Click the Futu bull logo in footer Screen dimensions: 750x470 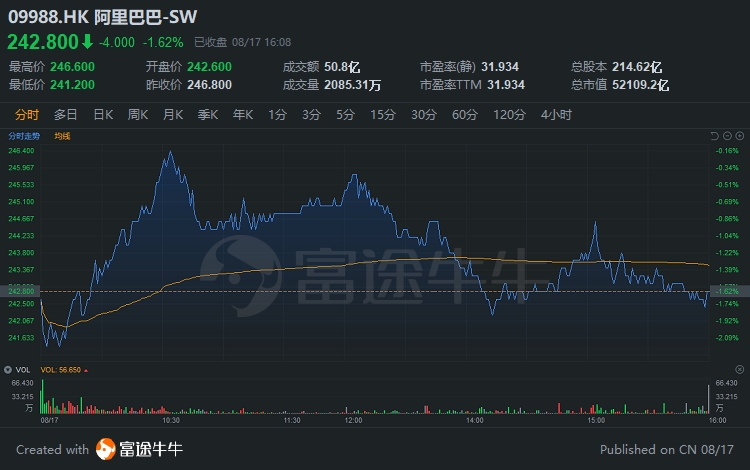coord(107,449)
